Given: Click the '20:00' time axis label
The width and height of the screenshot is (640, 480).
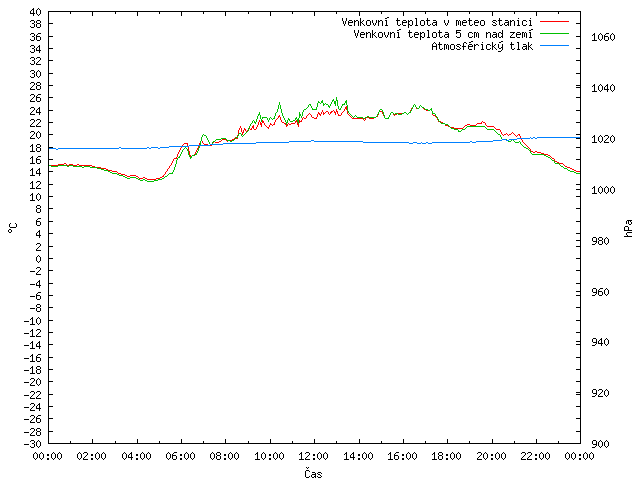Looking at the screenshot, I should tap(491, 456).
